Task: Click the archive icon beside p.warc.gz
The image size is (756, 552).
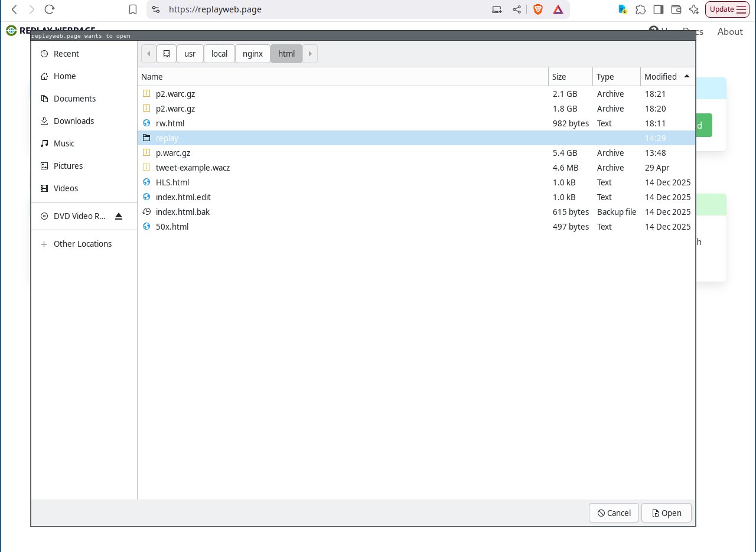Action: [x=146, y=152]
